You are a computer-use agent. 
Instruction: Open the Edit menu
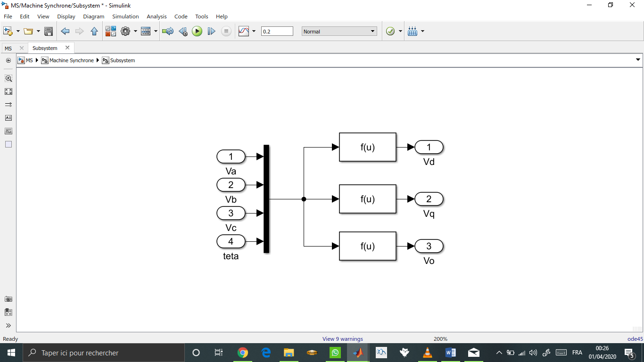(25, 16)
